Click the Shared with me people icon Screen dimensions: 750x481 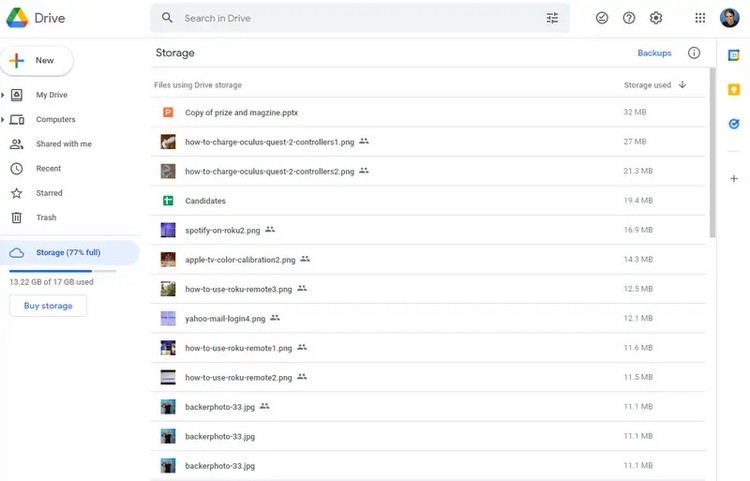[x=16, y=144]
